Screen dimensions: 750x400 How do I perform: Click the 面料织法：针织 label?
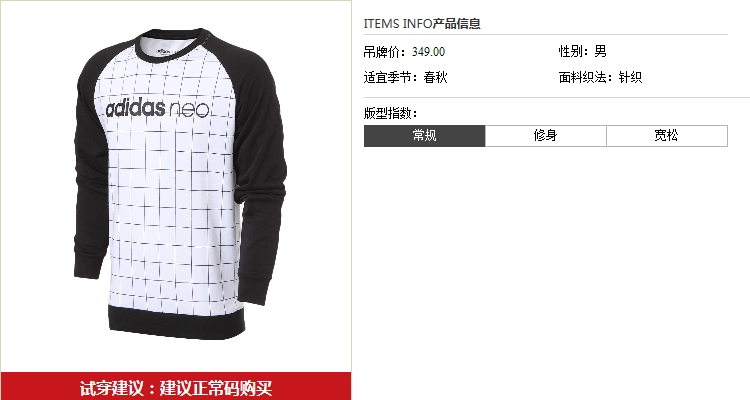click(x=600, y=77)
